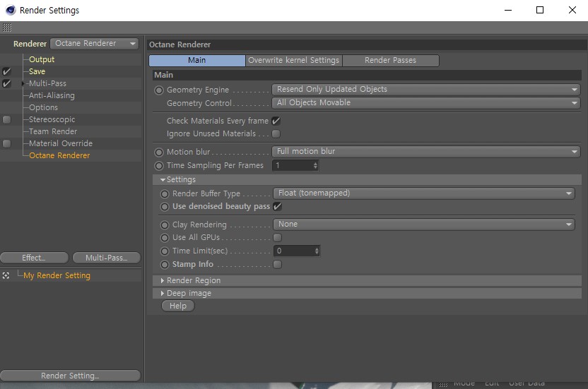Enable Use All GPUs checkbox
The image size is (588, 389).
click(x=278, y=237)
